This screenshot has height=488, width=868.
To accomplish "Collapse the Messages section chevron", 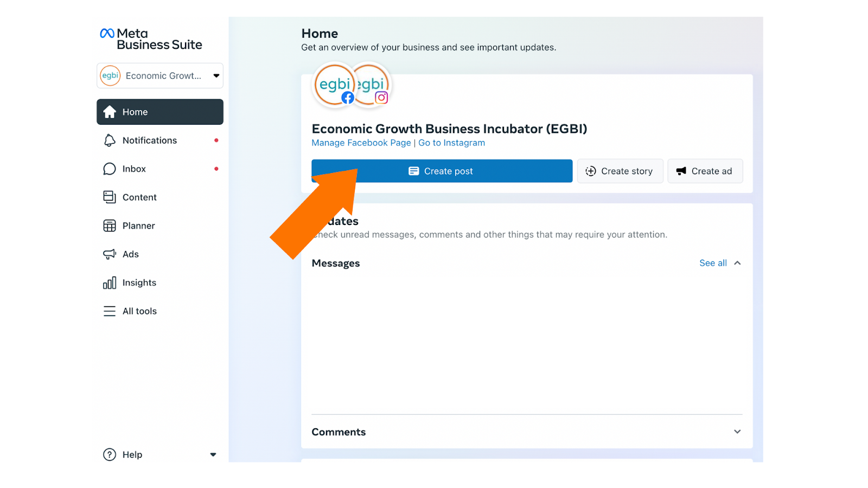I will coord(737,263).
